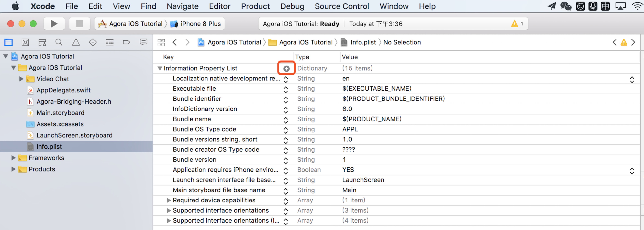
Task: Open the Product menu
Action: [x=255, y=6]
